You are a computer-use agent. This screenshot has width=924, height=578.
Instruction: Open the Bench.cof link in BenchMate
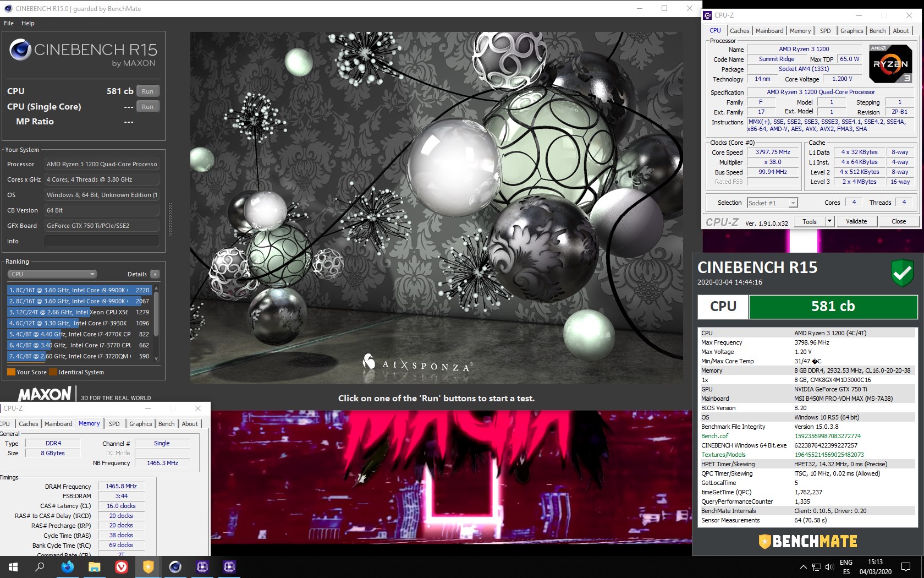click(714, 436)
